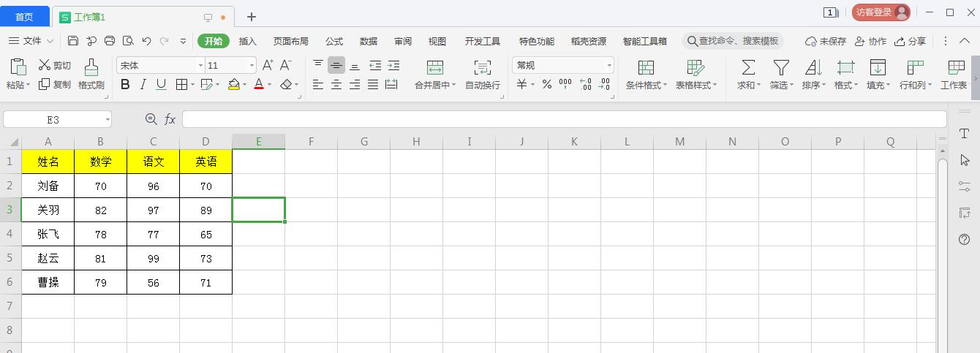Image resolution: width=980 pixels, height=353 pixels.
Task: Align text to the left
Action: [318, 85]
